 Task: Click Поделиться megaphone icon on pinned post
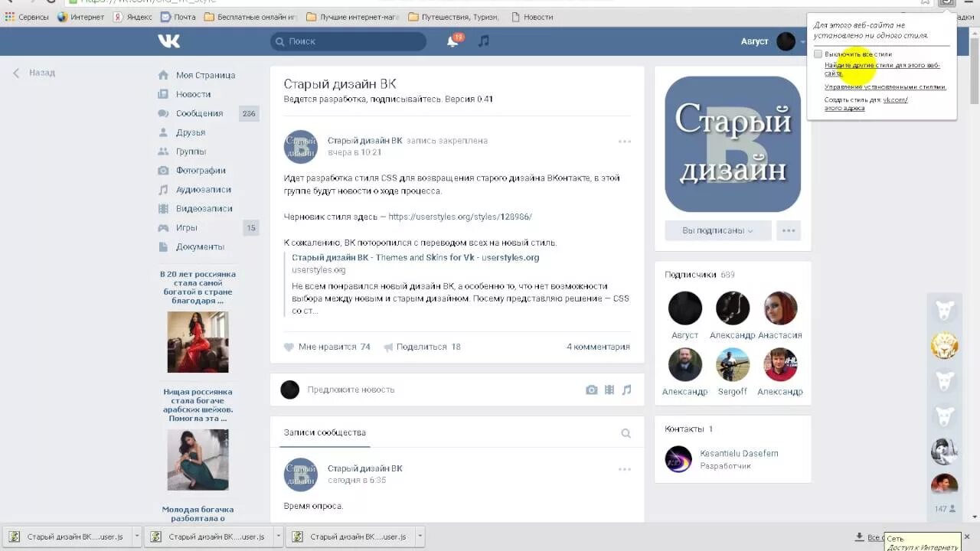coord(388,347)
